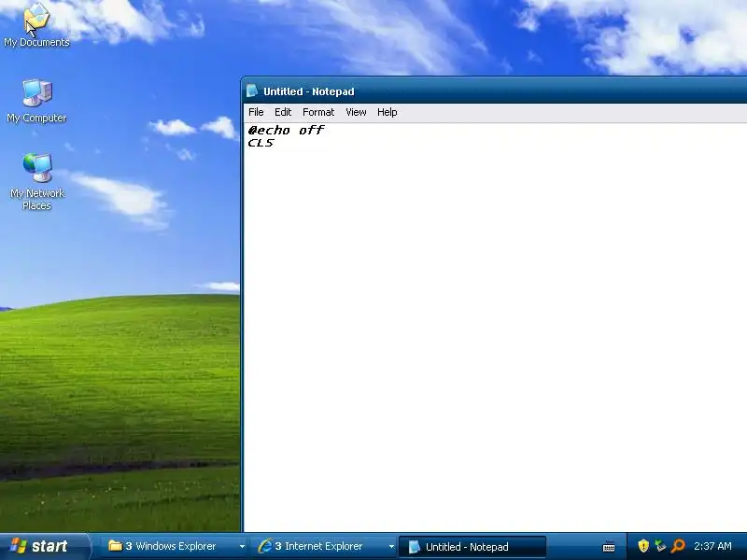The image size is (747, 560).
Task: Click the Untitled - Notepad title bar
Action: coord(496,91)
